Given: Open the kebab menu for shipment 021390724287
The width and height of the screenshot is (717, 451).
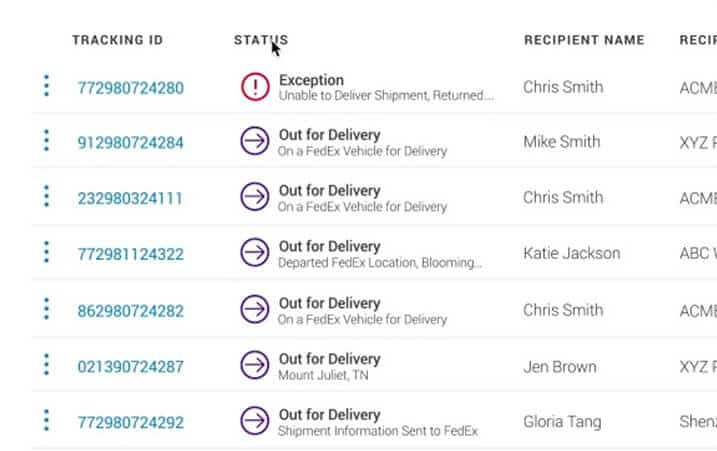Looking at the screenshot, I should coord(46,365).
